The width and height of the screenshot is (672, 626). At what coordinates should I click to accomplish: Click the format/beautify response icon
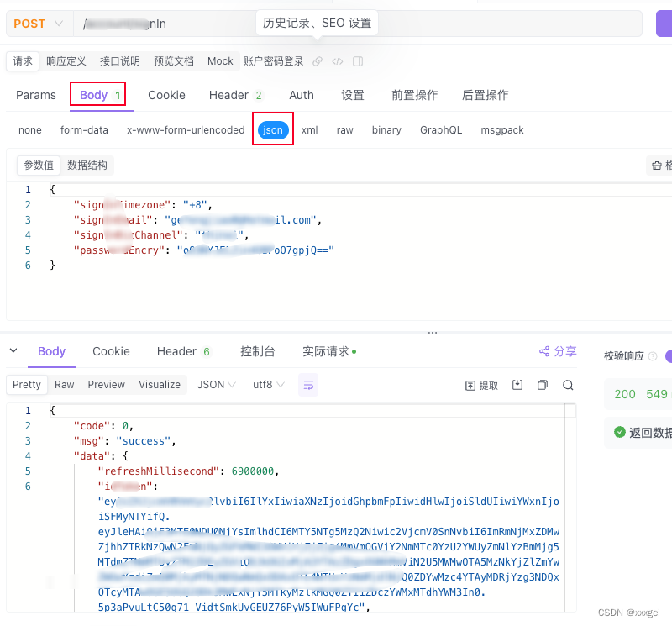[x=308, y=384]
